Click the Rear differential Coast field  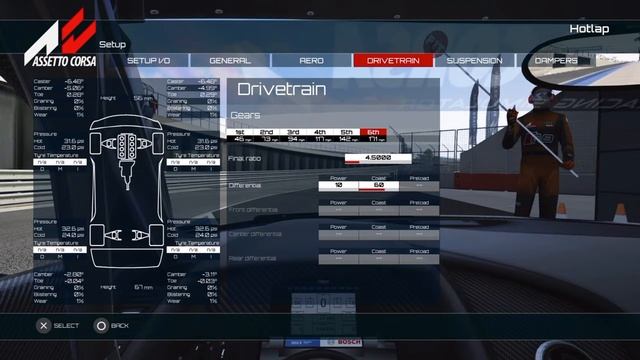[379, 259]
